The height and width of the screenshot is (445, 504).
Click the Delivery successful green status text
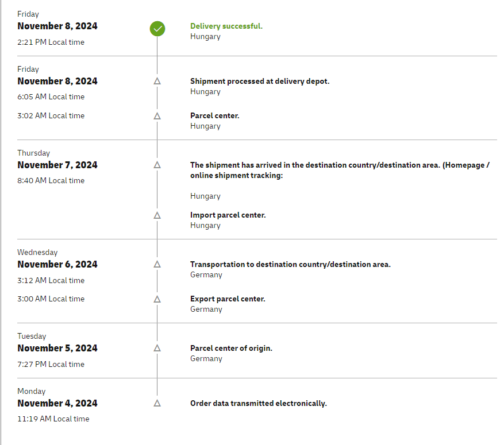pos(226,26)
